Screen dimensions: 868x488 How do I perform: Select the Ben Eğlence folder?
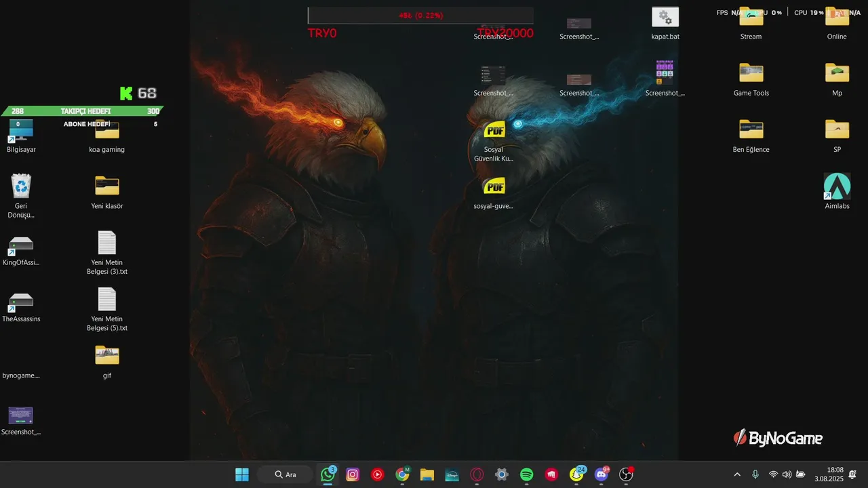pyautogui.click(x=751, y=136)
